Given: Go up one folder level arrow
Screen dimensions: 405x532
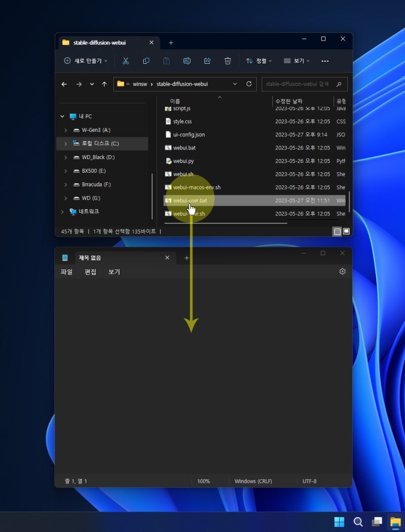Looking at the screenshot, I should click(104, 84).
